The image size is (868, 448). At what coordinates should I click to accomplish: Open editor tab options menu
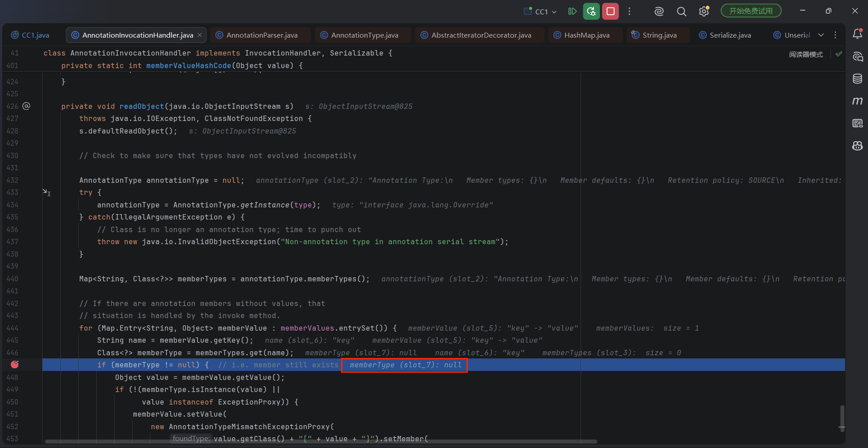click(835, 35)
